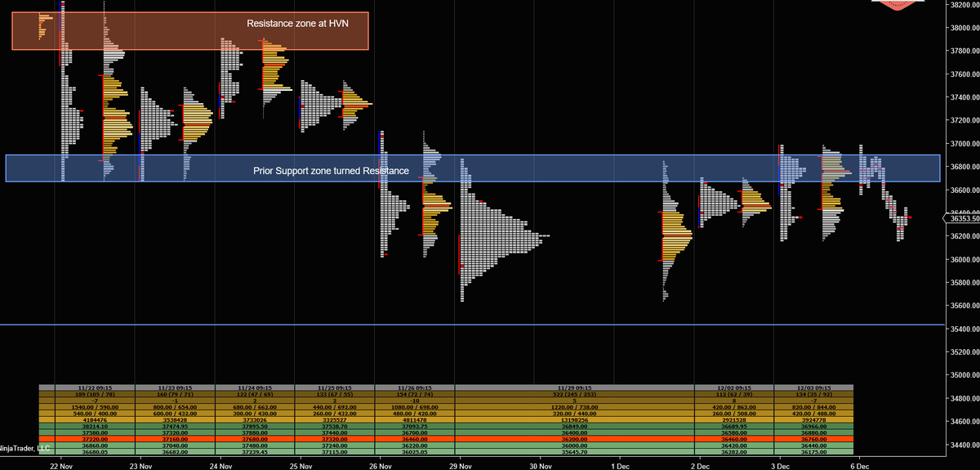The image size is (980, 470).
Task: Click the session low cell 36025.05
Action: tap(413, 452)
